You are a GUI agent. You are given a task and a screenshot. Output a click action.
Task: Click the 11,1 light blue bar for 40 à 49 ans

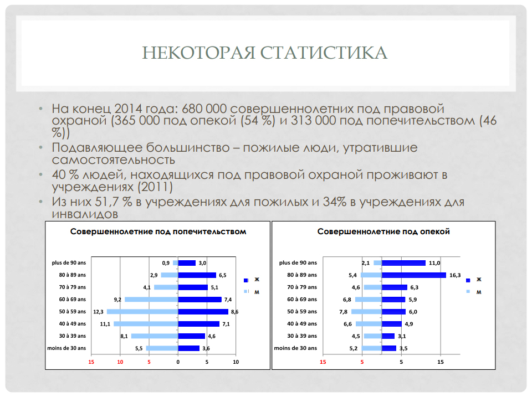146,324
